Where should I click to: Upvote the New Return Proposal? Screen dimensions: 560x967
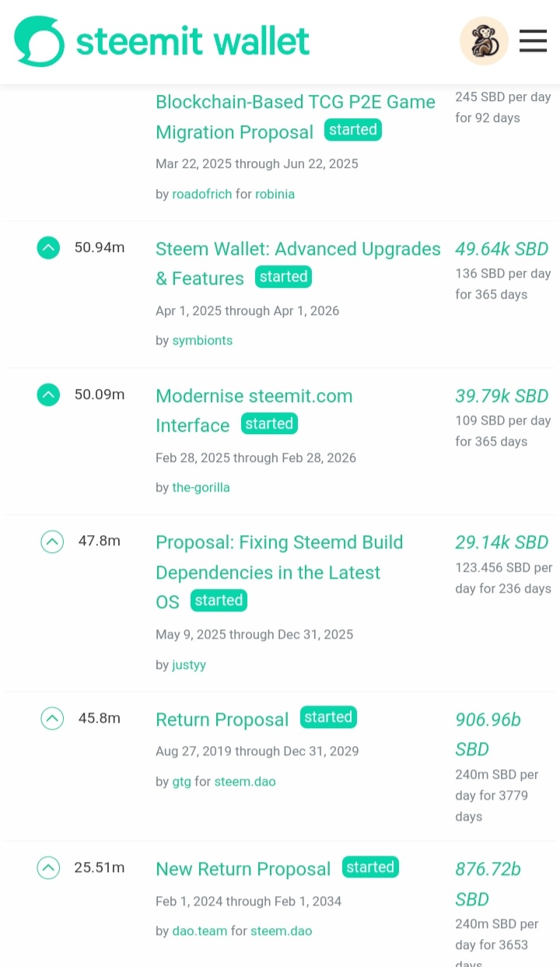pyautogui.click(x=49, y=868)
